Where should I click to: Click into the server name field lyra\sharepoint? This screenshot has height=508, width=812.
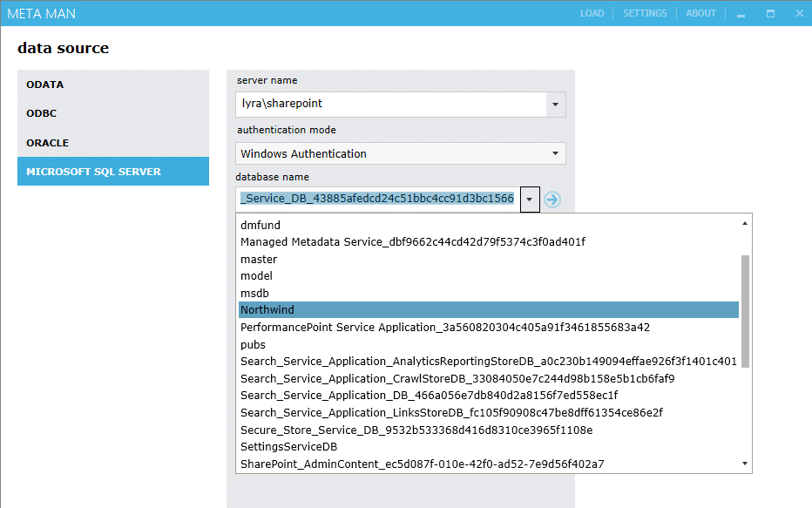[x=391, y=104]
